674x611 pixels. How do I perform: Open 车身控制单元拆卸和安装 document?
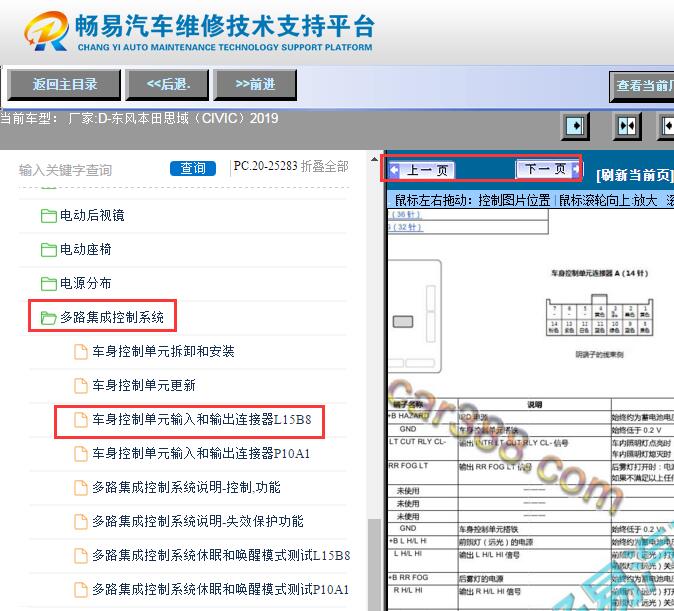(x=163, y=351)
